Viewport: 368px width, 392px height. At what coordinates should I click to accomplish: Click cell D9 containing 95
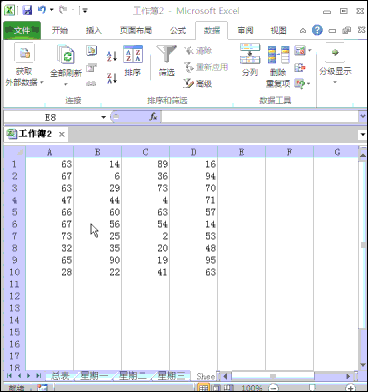pos(193,260)
